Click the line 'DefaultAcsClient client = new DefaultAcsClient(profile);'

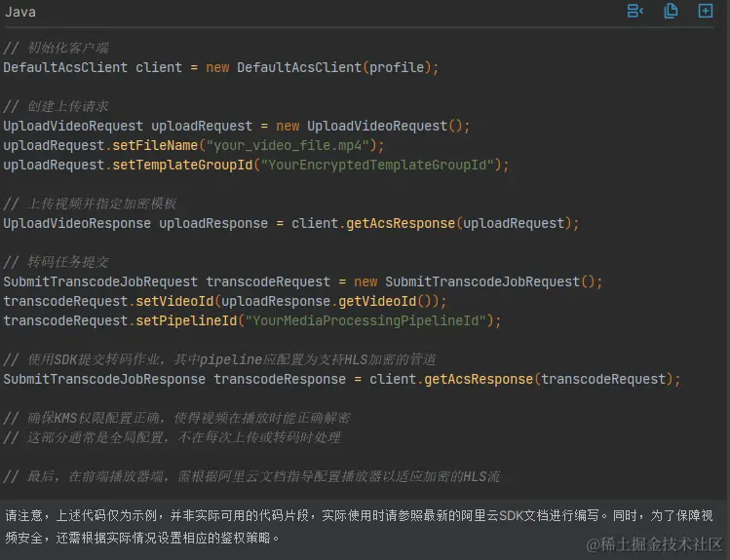pyautogui.click(x=221, y=67)
